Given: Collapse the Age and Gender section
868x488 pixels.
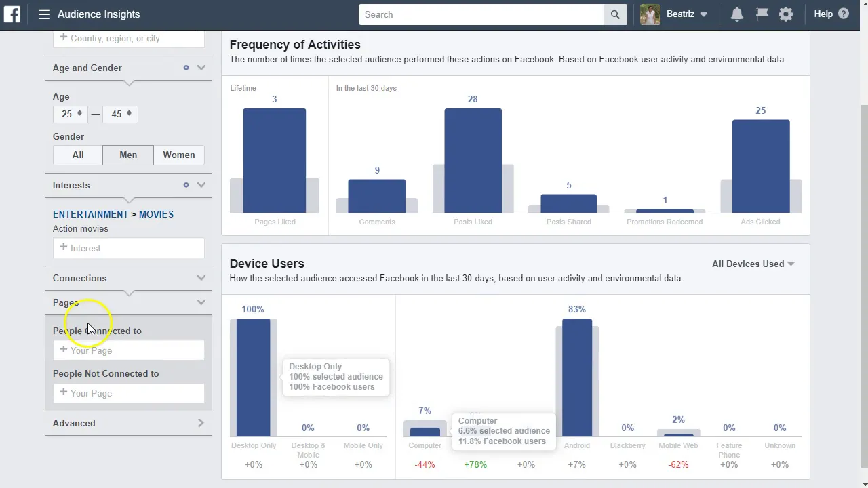Looking at the screenshot, I should pyautogui.click(x=201, y=68).
